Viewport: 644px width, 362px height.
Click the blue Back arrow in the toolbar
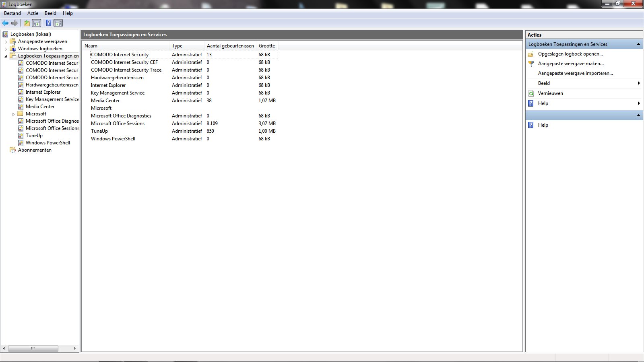click(5, 23)
